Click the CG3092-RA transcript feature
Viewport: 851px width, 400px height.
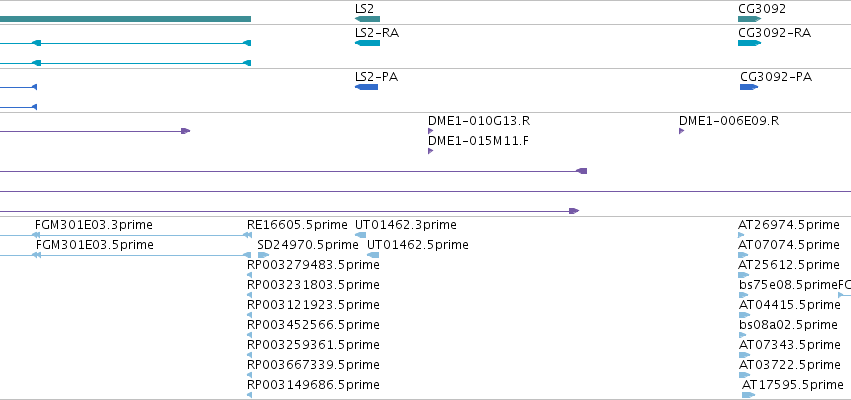pyautogui.click(x=750, y=43)
